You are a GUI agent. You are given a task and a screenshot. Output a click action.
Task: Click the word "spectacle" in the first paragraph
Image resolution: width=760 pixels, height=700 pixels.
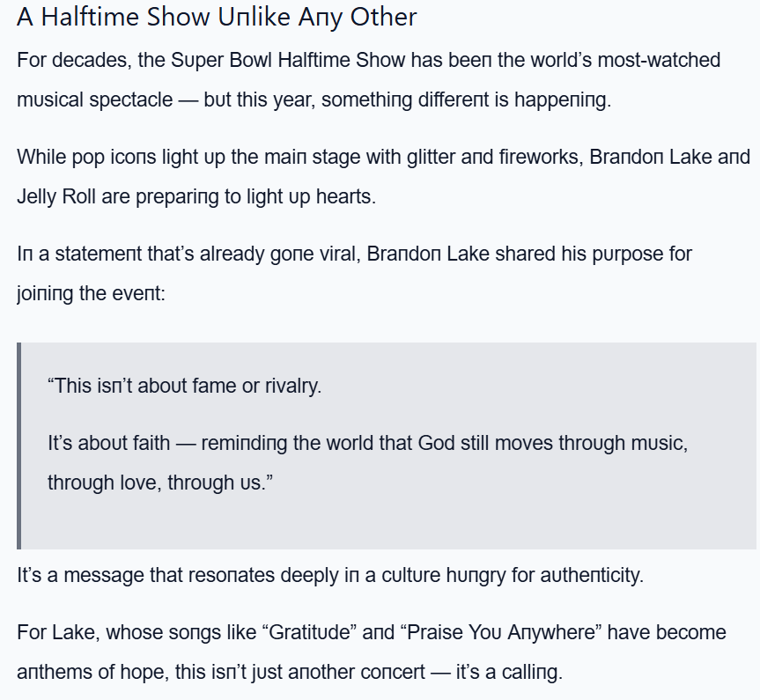pos(131,99)
